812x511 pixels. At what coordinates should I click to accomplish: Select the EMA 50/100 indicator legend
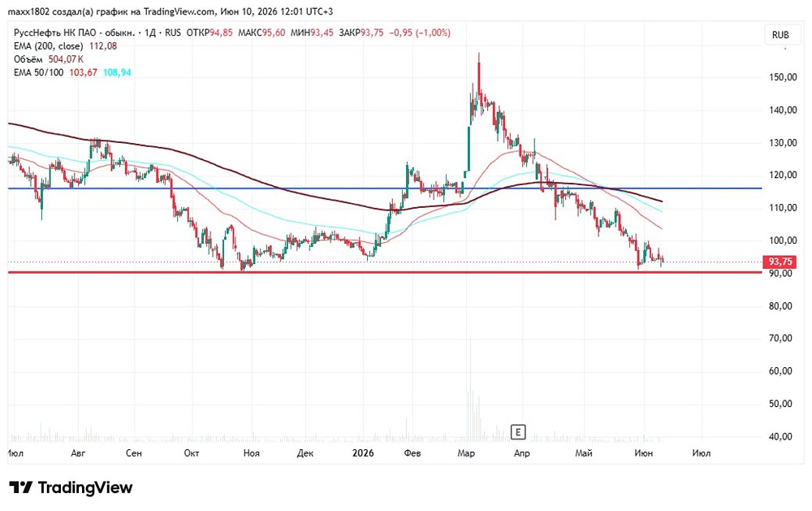tap(72, 72)
